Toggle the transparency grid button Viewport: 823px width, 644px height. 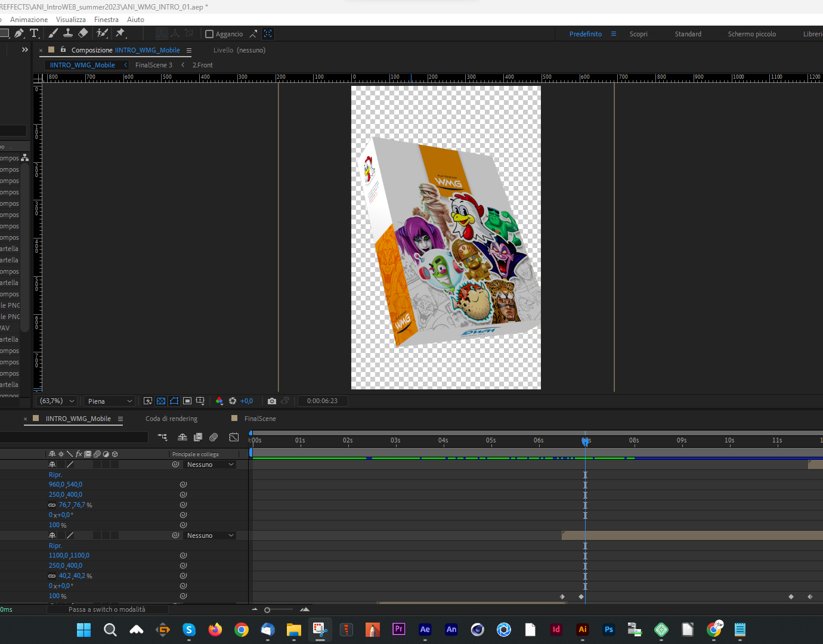161,401
